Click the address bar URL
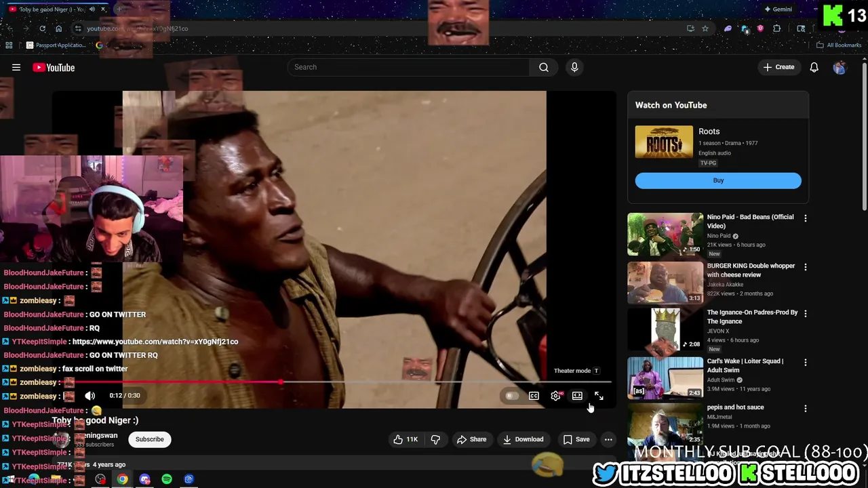This screenshot has height=488, width=868. click(138, 28)
